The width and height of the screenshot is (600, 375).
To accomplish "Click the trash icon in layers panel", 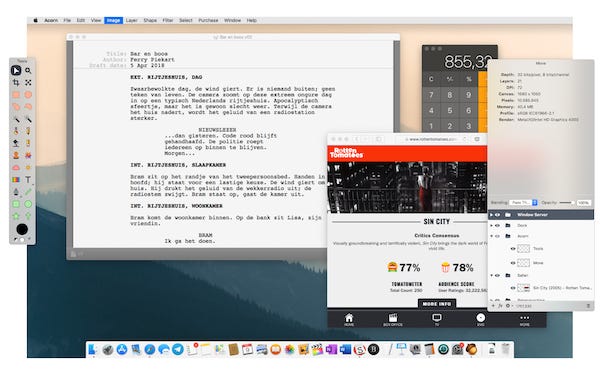I will [588, 306].
